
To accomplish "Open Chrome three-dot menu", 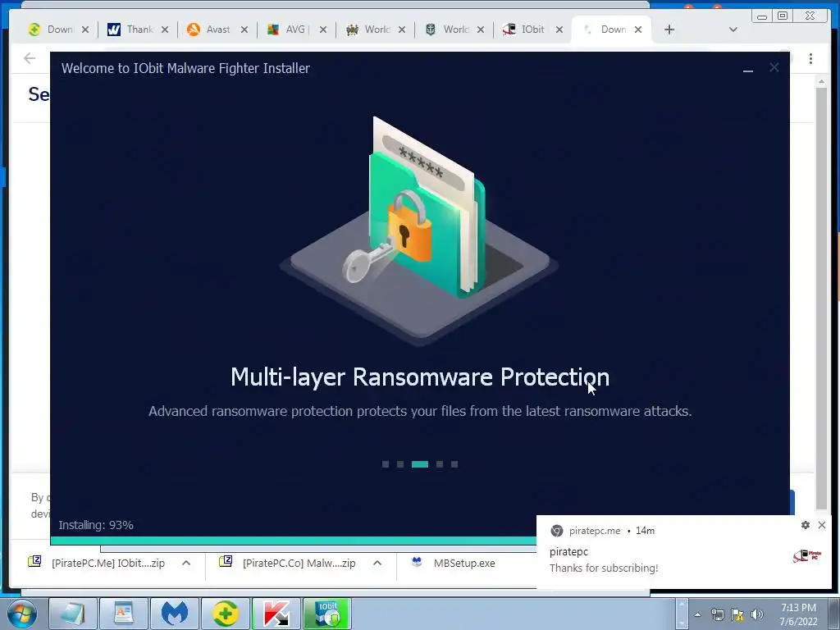I will (x=811, y=58).
